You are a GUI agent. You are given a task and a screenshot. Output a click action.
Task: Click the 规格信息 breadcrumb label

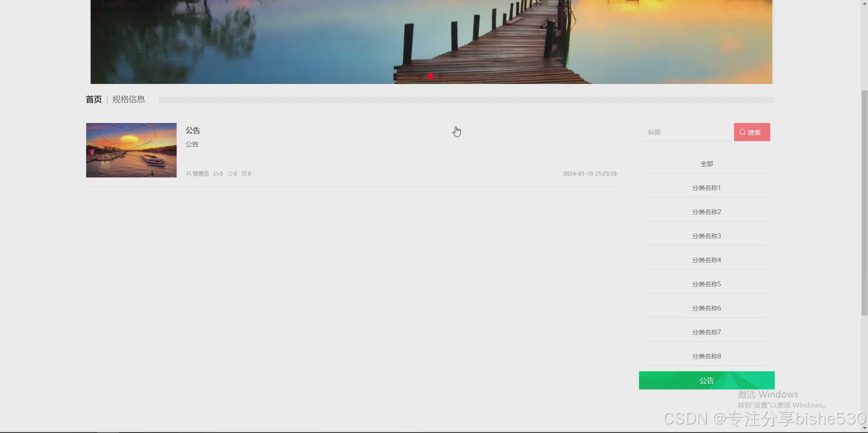[x=129, y=100]
